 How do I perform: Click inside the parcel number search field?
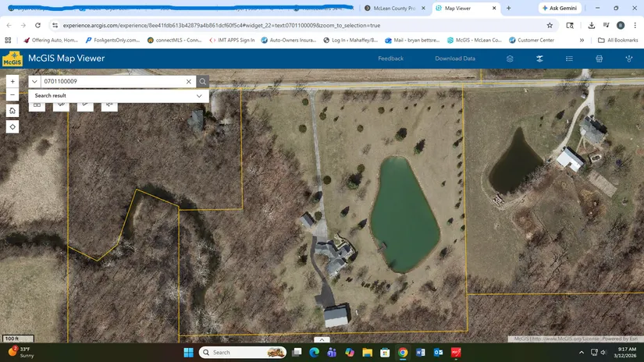coord(113,81)
